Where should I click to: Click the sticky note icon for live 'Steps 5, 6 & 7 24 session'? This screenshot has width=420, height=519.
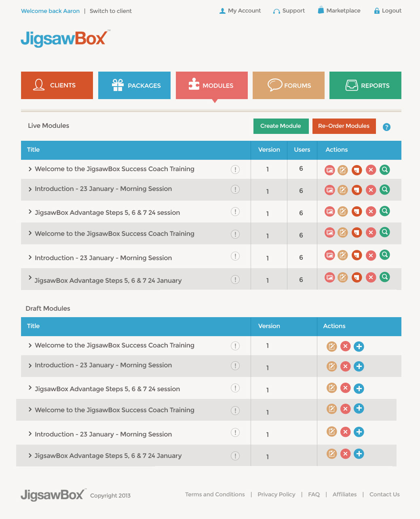[357, 211]
